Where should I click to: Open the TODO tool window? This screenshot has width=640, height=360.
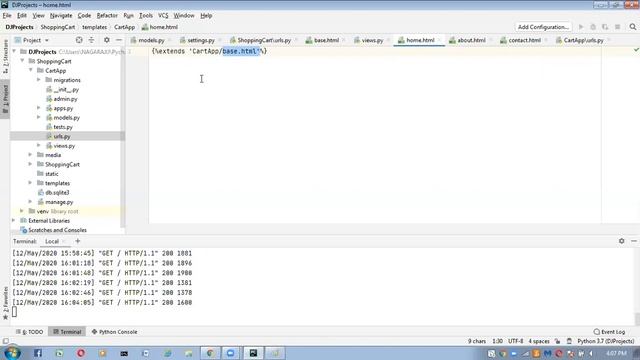click(x=29, y=332)
